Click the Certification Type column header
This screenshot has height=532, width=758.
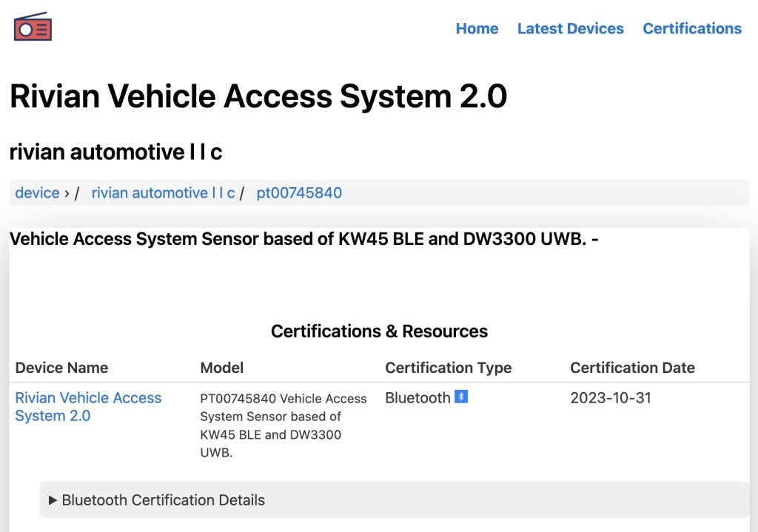tap(448, 368)
